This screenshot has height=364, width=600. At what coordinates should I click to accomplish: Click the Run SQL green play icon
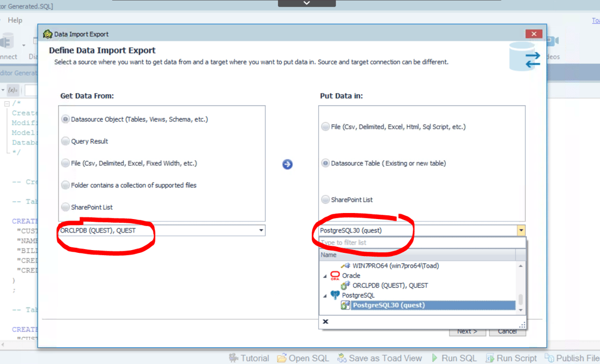point(434,358)
